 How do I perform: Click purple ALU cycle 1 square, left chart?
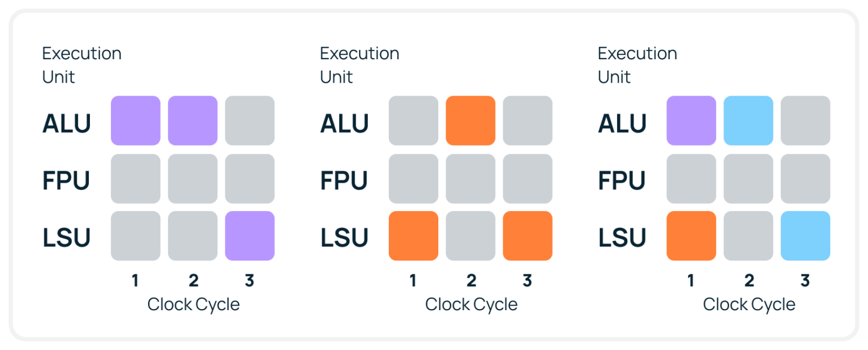point(135,121)
